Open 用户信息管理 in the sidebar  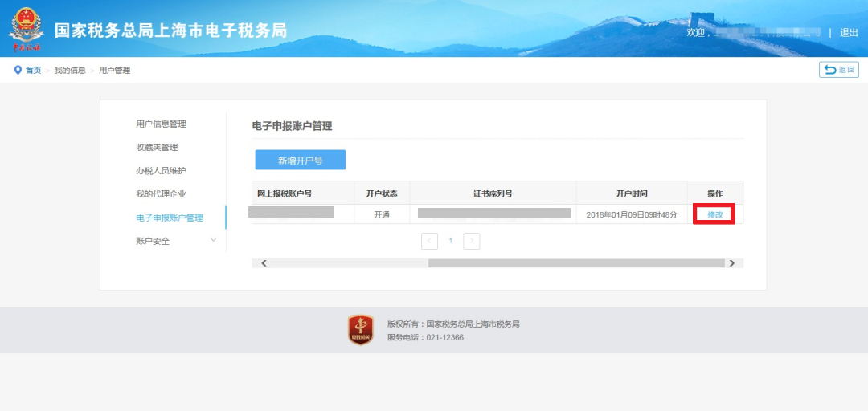(161, 124)
